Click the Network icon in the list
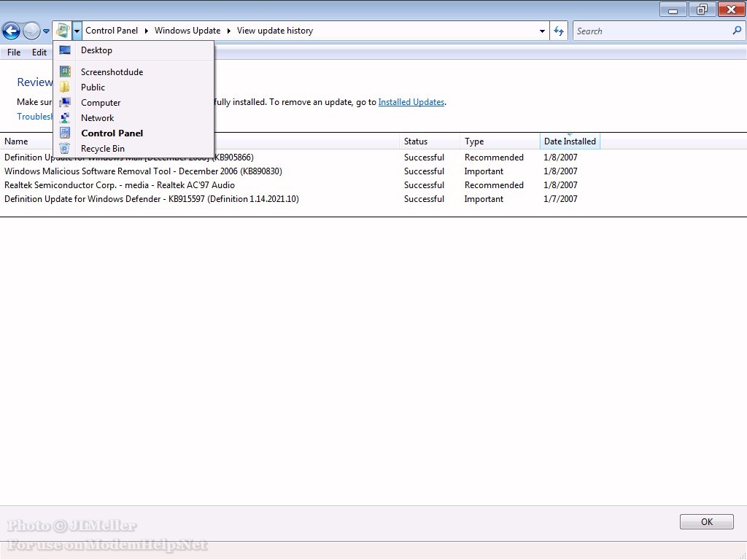 65,118
